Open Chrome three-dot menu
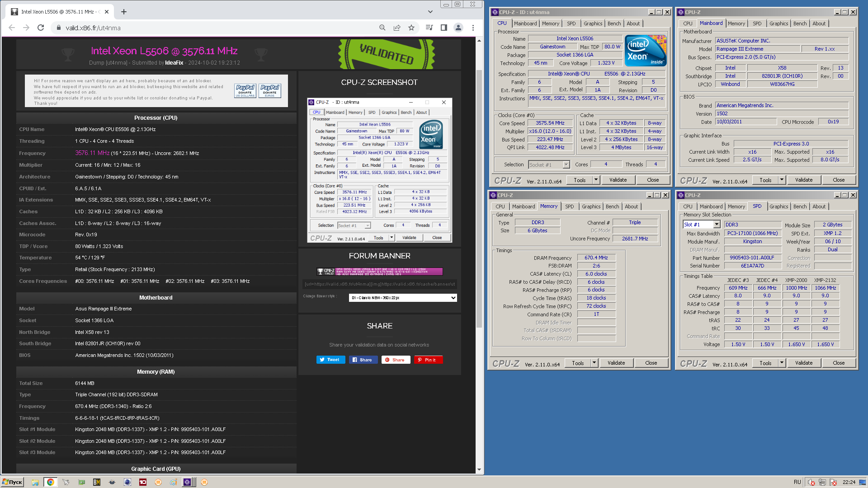This screenshot has width=868, height=488. 473,28
